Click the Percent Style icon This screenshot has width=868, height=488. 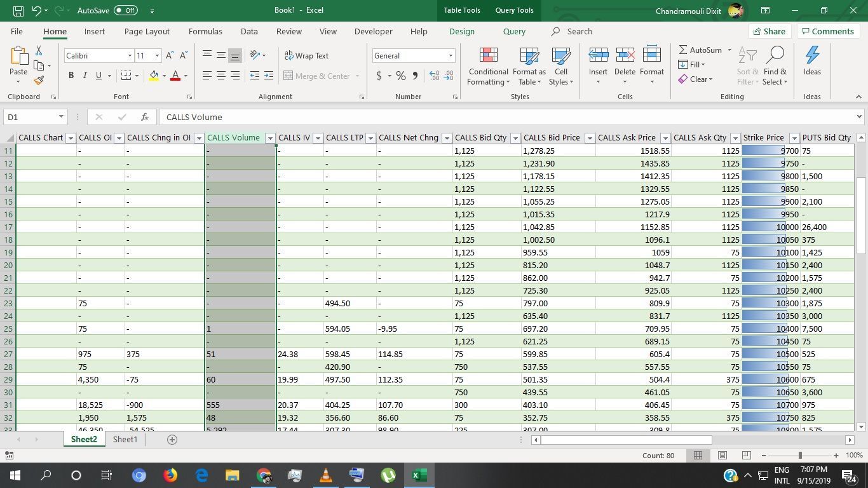400,76
